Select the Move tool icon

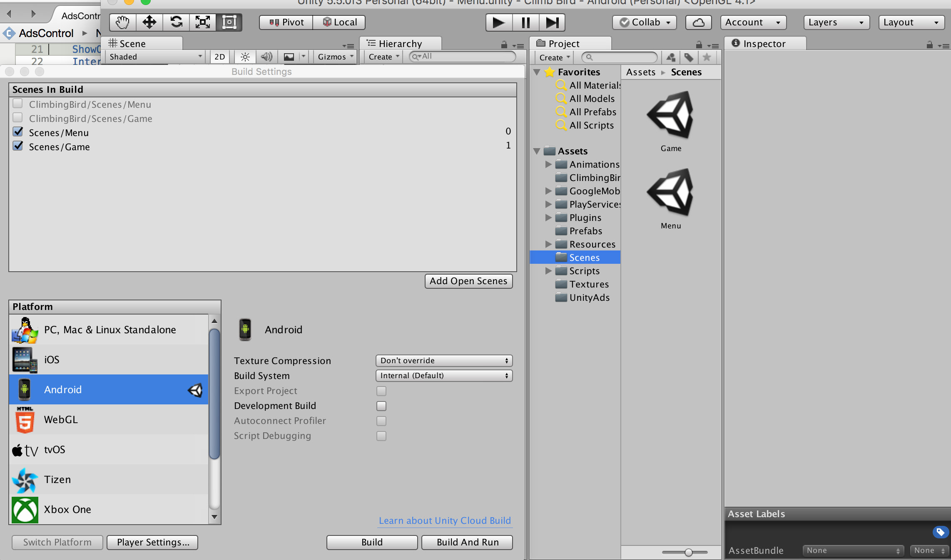pos(149,22)
